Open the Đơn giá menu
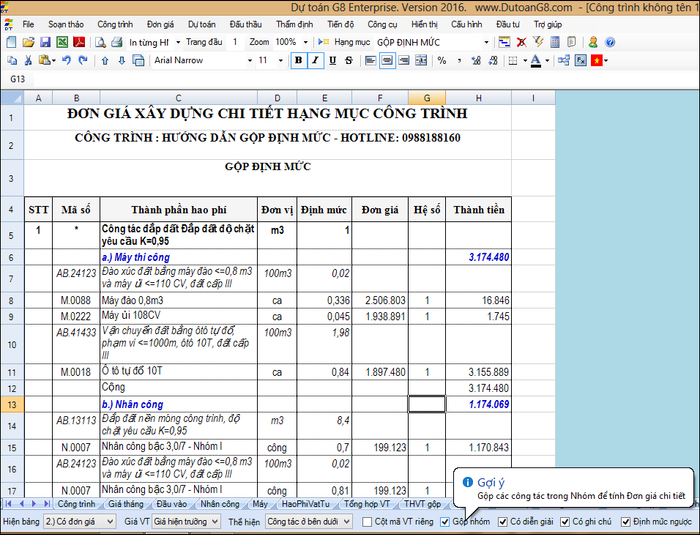Viewport: 700px width, 535px height. coord(160,23)
